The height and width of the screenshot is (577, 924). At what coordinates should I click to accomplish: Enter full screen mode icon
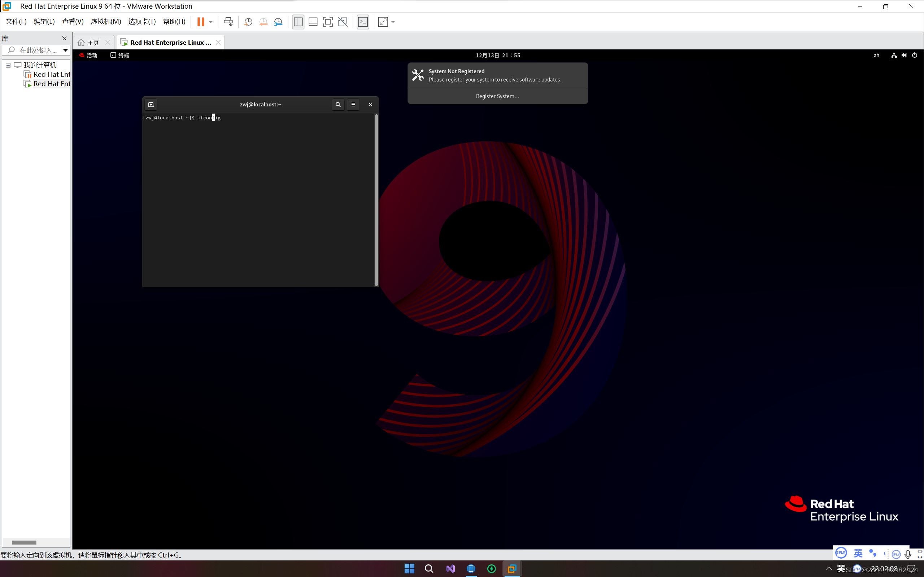click(328, 22)
